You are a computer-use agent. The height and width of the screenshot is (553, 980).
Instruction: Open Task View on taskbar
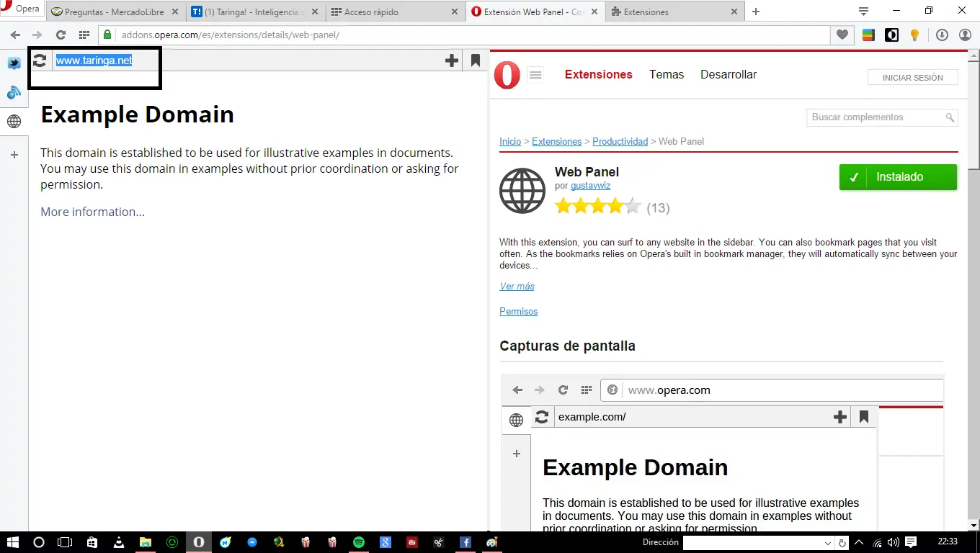click(65, 542)
